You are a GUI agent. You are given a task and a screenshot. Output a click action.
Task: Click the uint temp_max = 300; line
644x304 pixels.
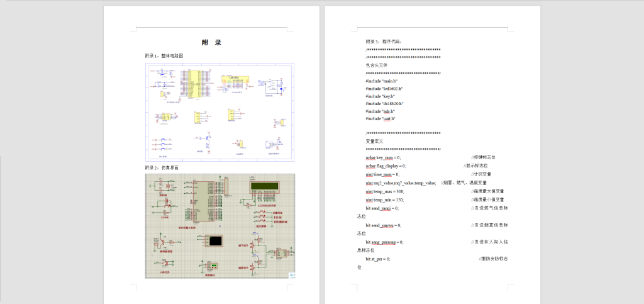point(385,191)
